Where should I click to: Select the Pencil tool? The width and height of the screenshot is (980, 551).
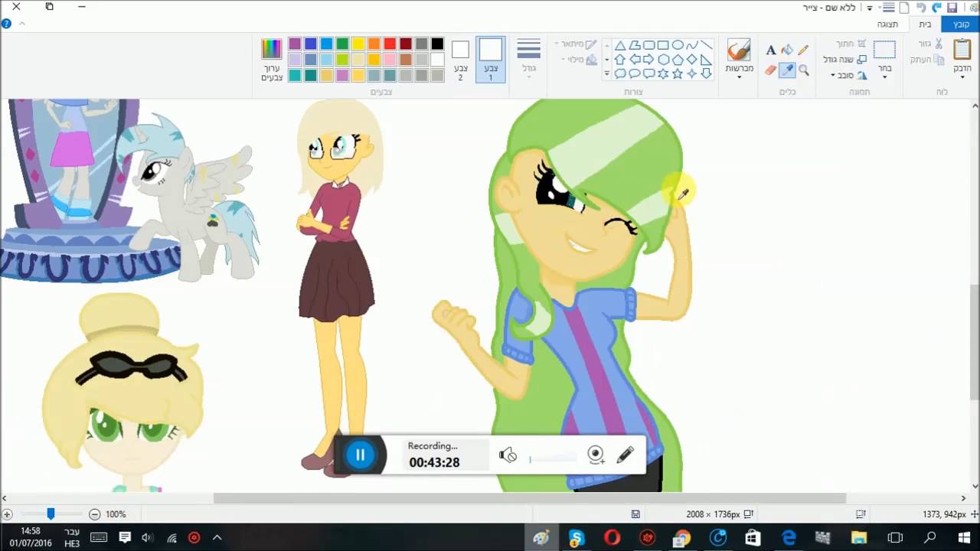(803, 51)
